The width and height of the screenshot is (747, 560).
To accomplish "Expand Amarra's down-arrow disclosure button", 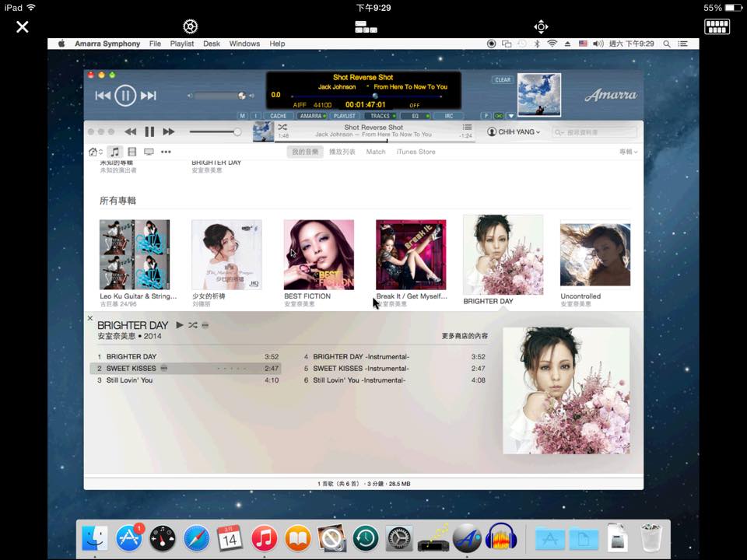I will coord(511,116).
